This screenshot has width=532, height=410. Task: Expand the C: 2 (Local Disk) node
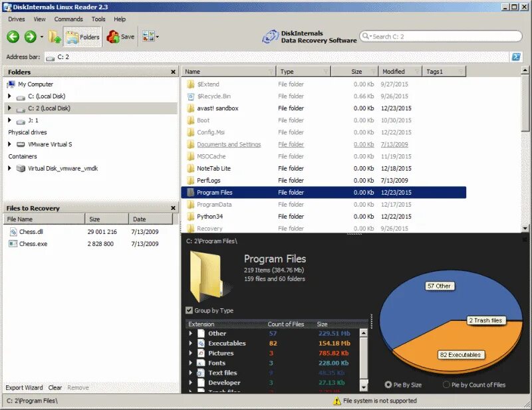pos(9,108)
